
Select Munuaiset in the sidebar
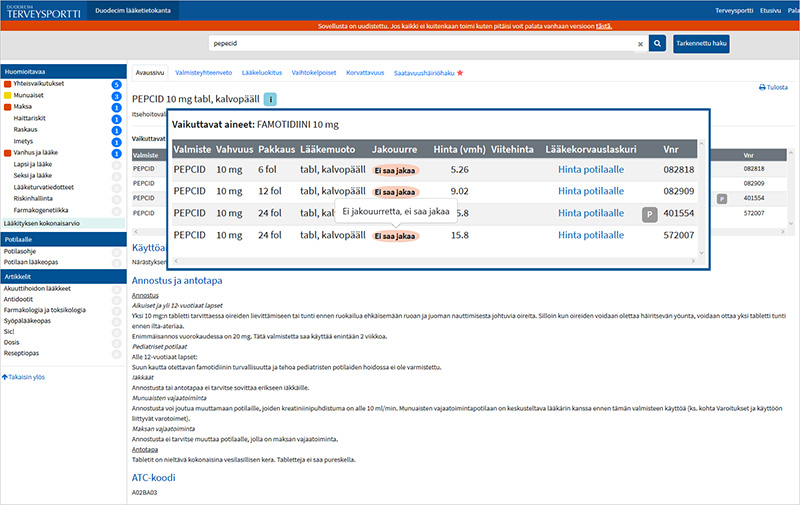(x=29, y=95)
